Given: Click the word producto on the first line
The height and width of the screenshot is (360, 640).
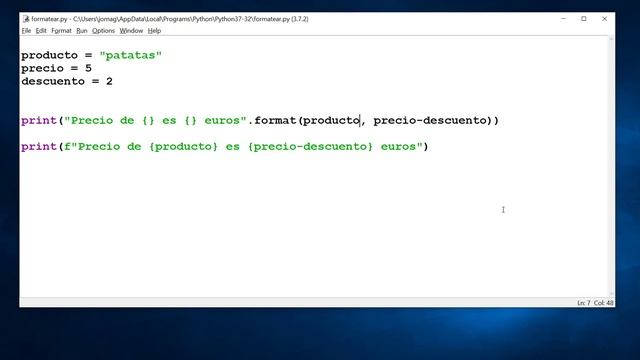Looking at the screenshot, I should [49, 55].
